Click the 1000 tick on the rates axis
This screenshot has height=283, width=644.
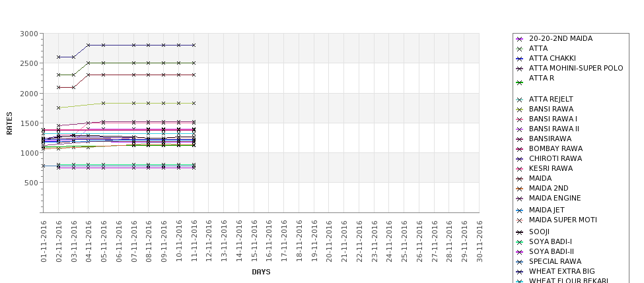click(x=29, y=152)
